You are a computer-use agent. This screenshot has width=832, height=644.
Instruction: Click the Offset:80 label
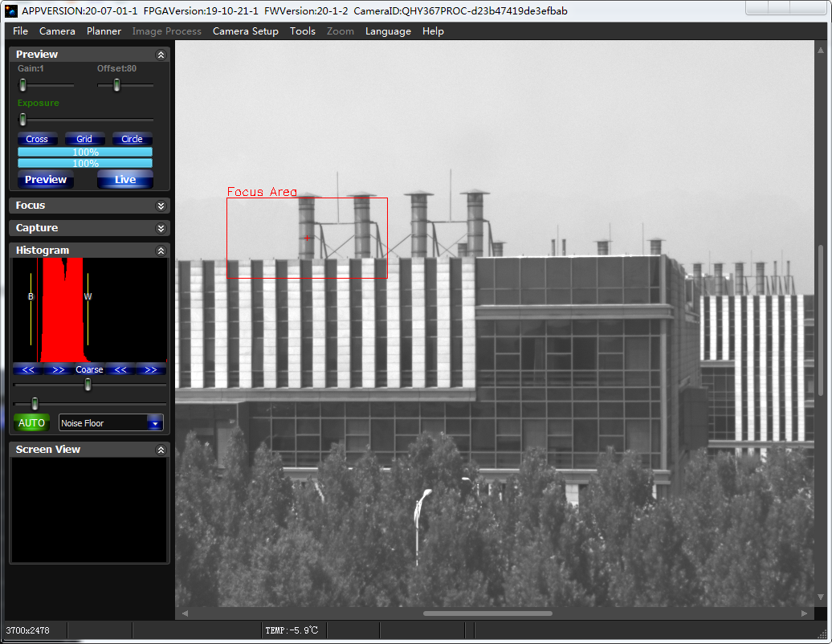116,68
